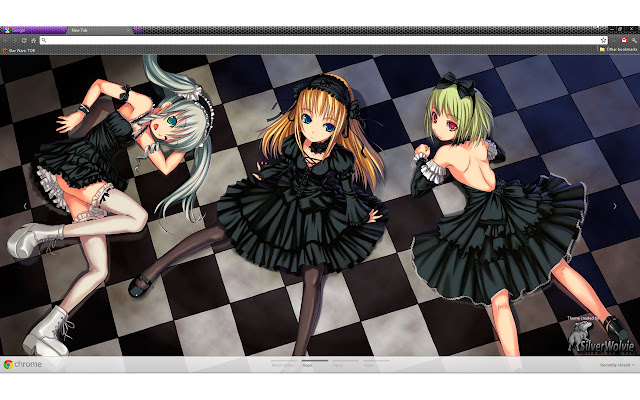Select the active Apps section
The width and height of the screenshot is (640, 400).
(x=315, y=364)
